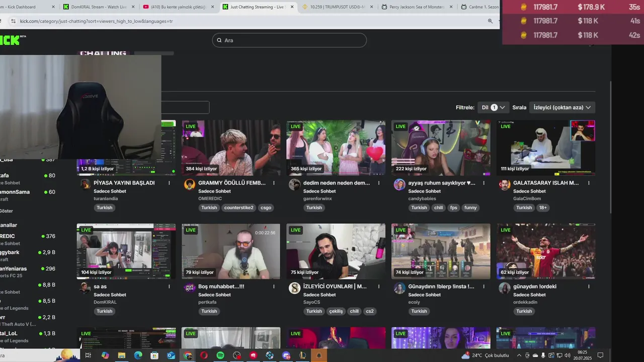Close the Just Chatting Streaming tab
644x362 pixels.
[x=291, y=7]
